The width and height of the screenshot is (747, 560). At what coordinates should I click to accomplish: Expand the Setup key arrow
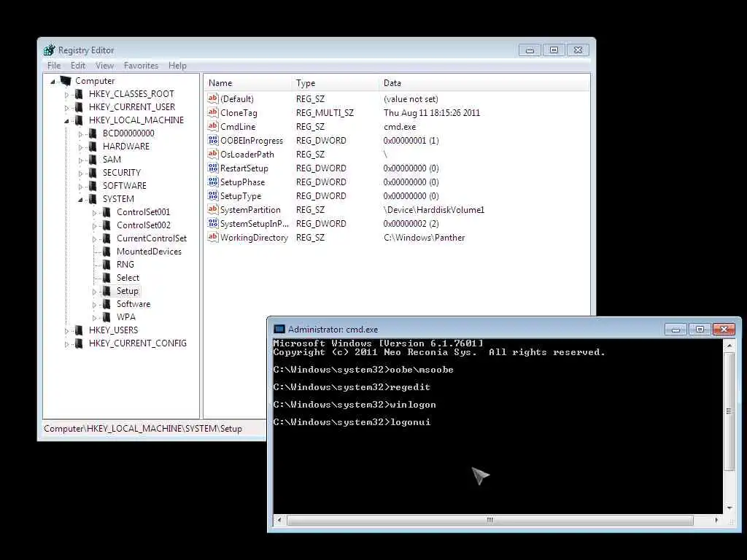[x=94, y=292]
